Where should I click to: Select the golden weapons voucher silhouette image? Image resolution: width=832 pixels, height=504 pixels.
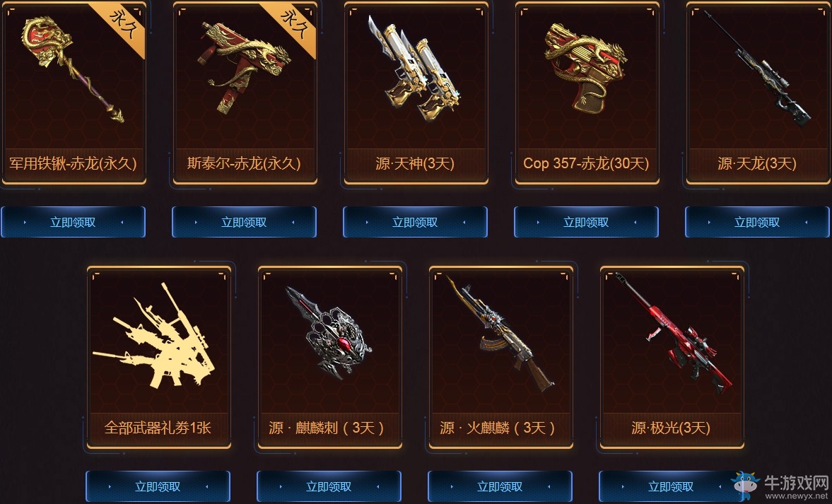tap(154, 335)
